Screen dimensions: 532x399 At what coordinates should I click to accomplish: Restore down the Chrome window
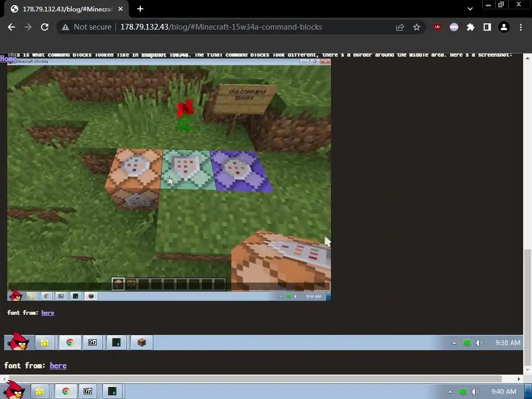click(501, 4)
